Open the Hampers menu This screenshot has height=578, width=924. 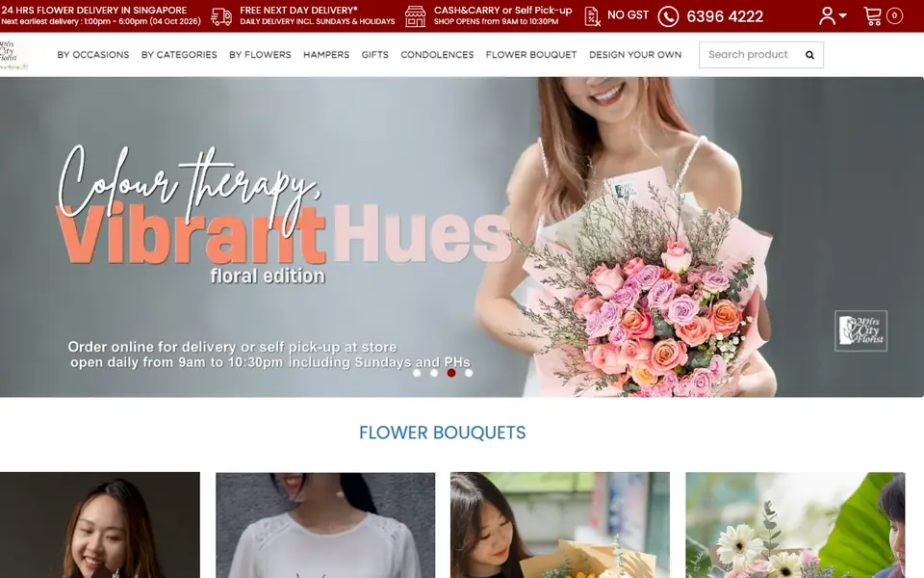pyautogui.click(x=326, y=55)
